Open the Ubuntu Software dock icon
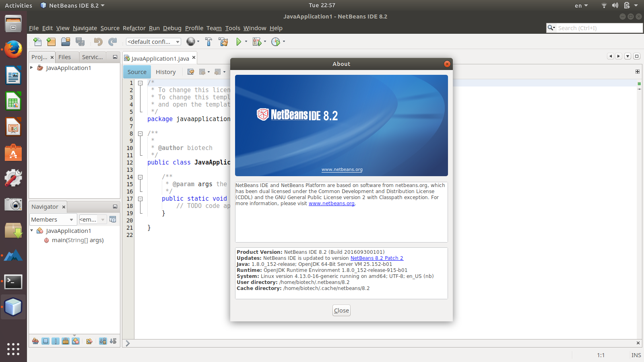This screenshot has width=644, height=362. tap(13, 153)
